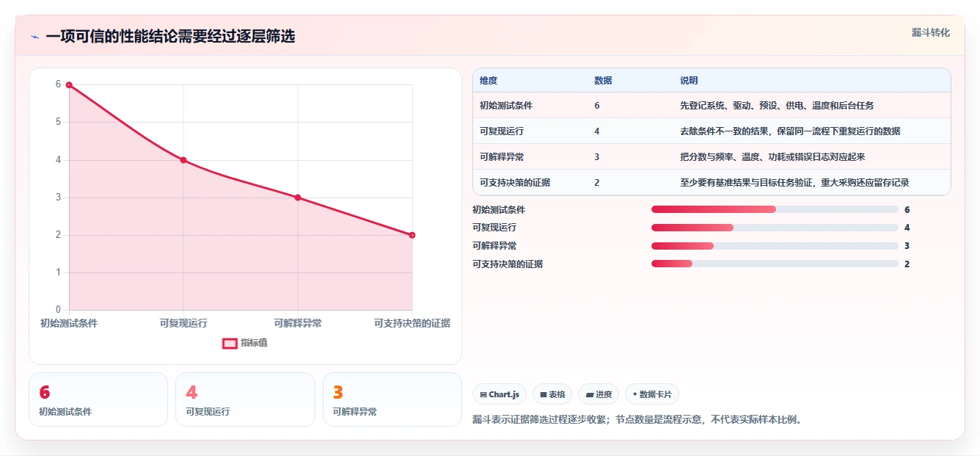Click value 6 in the table's 数据 column
The width and height of the screenshot is (980, 456).
click(x=597, y=106)
